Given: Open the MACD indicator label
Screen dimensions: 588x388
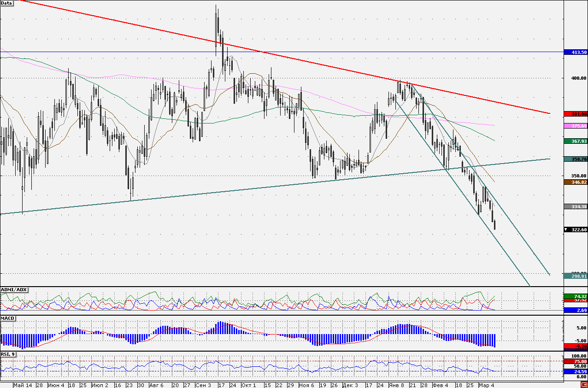Looking at the screenshot, I should pyautogui.click(x=8, y=318).
